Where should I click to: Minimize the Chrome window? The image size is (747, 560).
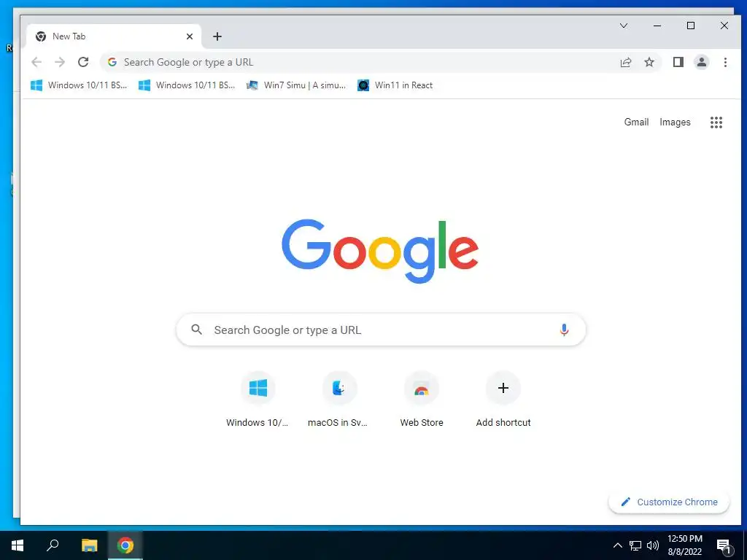[x=657, y=26]
